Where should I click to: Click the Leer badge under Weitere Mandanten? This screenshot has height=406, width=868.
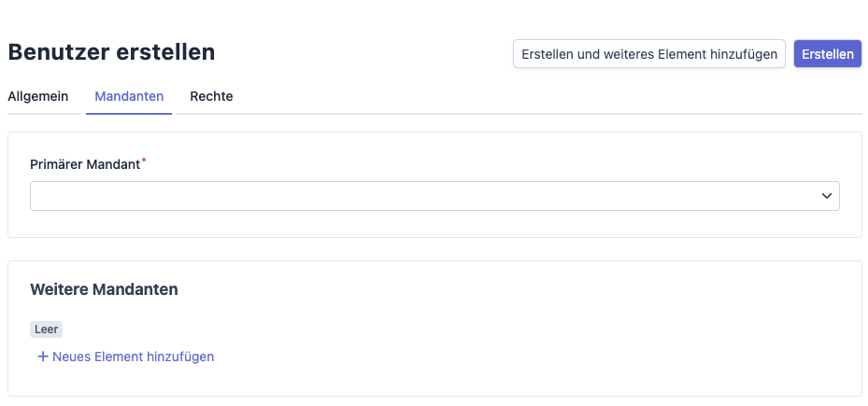(46, 329)
